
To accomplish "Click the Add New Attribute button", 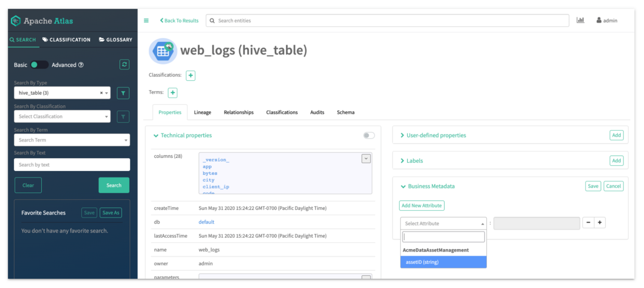I will coord(421,206).
